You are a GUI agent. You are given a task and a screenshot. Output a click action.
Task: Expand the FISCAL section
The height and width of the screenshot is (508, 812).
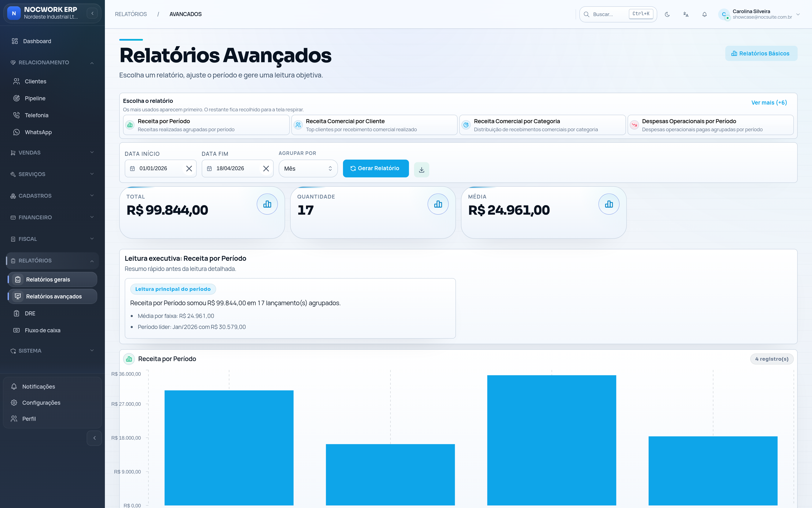click(x=52, y=239)
